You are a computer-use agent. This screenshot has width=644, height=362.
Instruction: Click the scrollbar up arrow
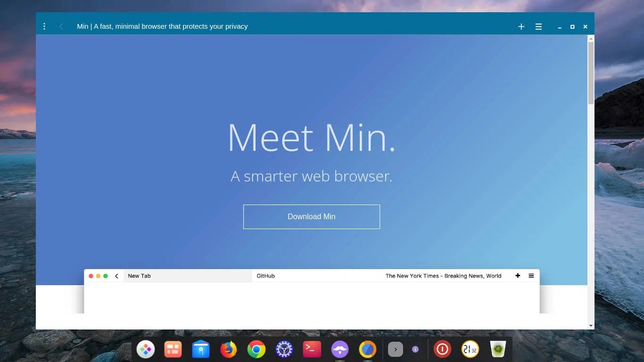(x=591, y=38)
